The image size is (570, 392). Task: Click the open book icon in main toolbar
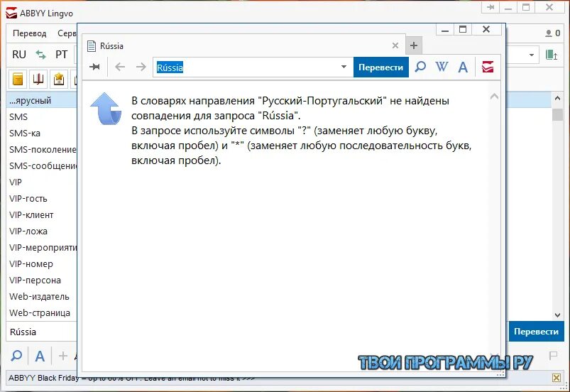point(38,79)
